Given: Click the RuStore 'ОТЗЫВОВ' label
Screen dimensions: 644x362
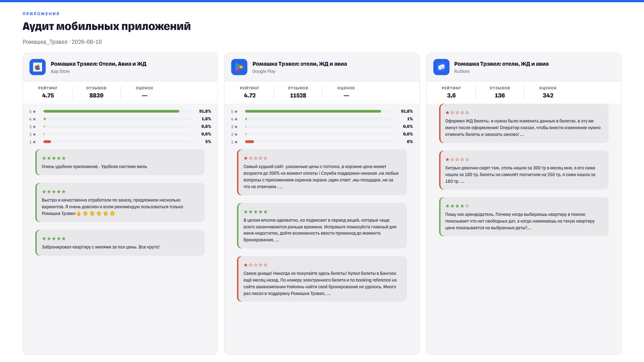Looking at the screenshot, I should click(x=500, y=88).
